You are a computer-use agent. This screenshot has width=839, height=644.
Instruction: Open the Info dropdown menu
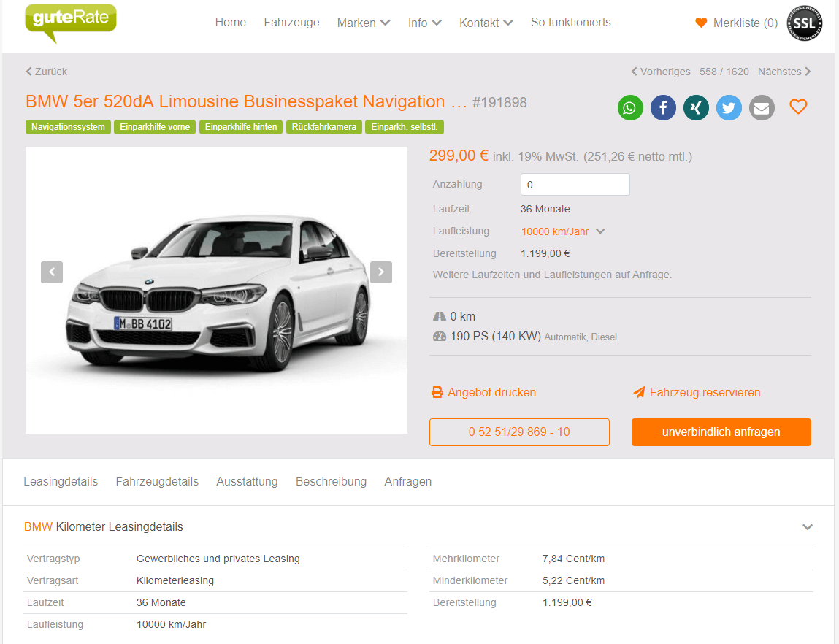point(424,23)
